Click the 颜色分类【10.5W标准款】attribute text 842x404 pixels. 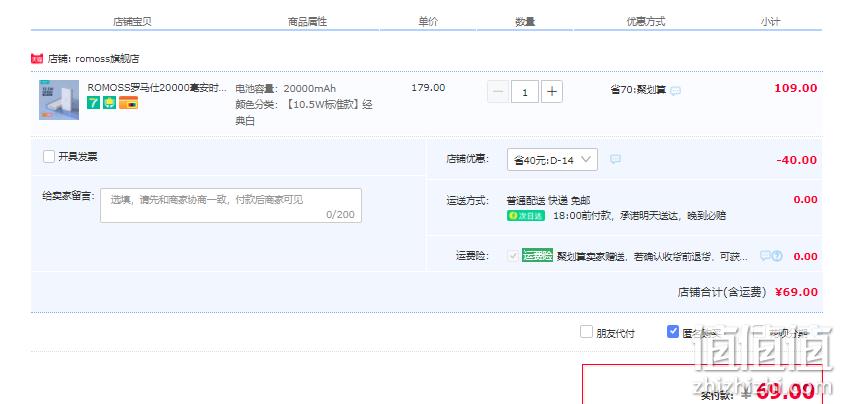tap(304, 113)
